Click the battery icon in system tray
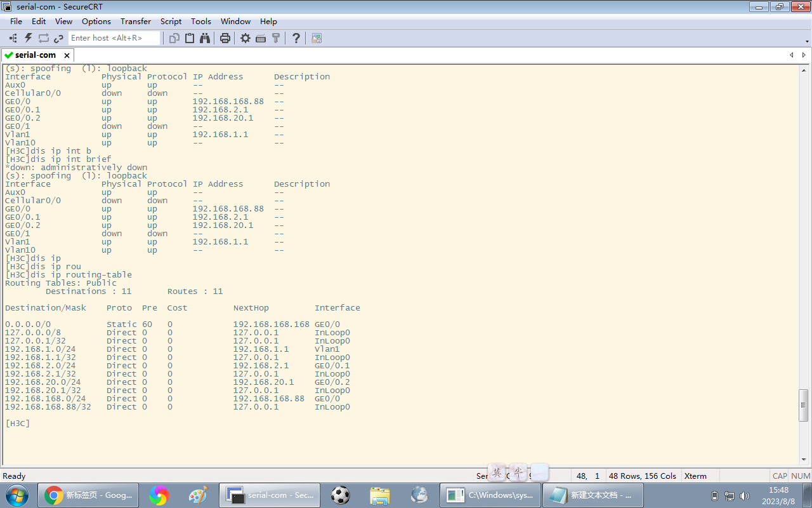This screenshot has height=508, width=812. 715,496
